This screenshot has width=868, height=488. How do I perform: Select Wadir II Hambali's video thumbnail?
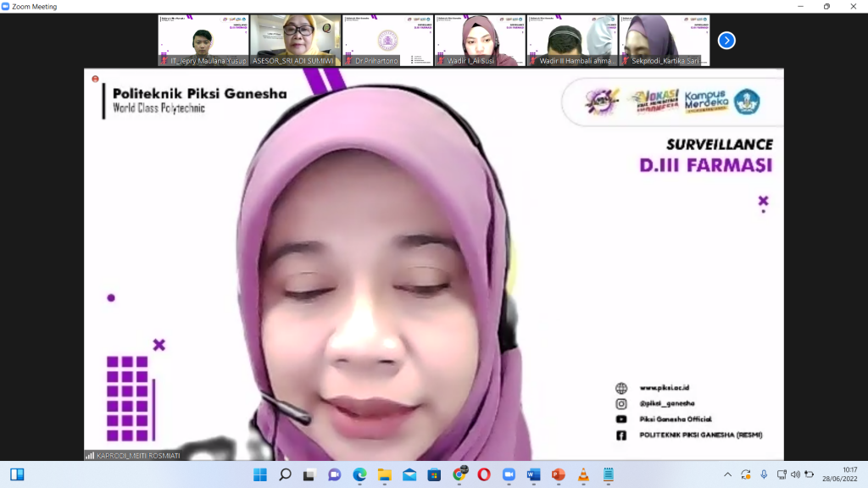coord(572,41)
